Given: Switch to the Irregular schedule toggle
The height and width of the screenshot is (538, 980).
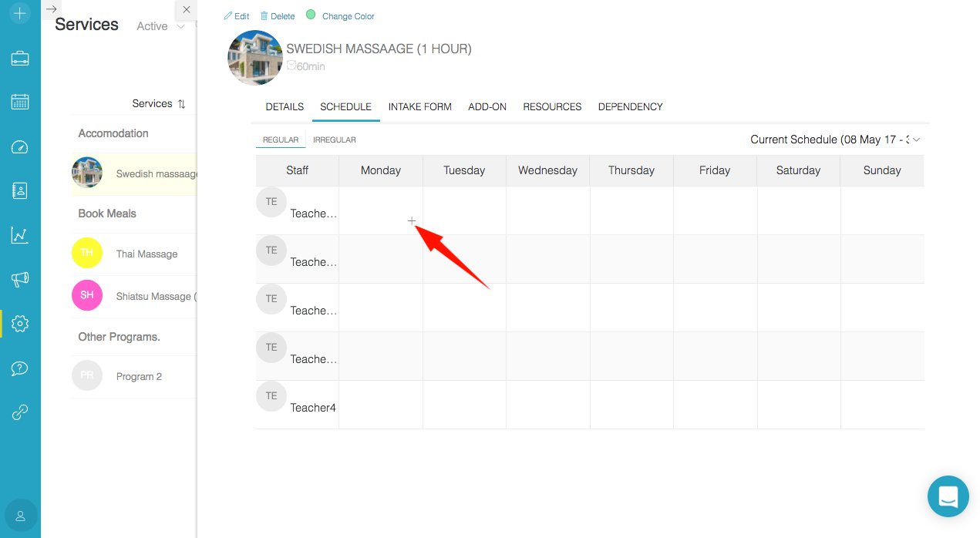Looking at the screenshot, I should tap(335, 140).
